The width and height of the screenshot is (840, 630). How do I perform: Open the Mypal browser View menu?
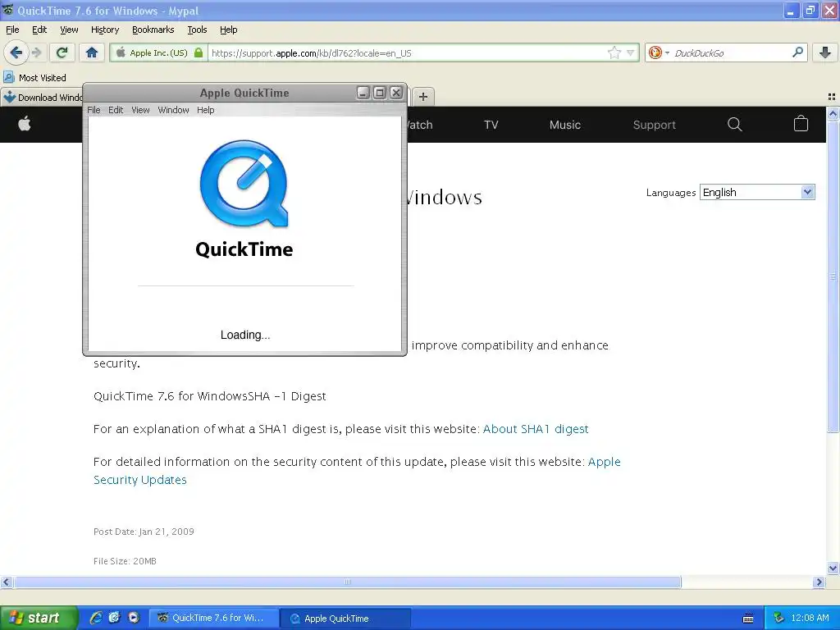69,30
